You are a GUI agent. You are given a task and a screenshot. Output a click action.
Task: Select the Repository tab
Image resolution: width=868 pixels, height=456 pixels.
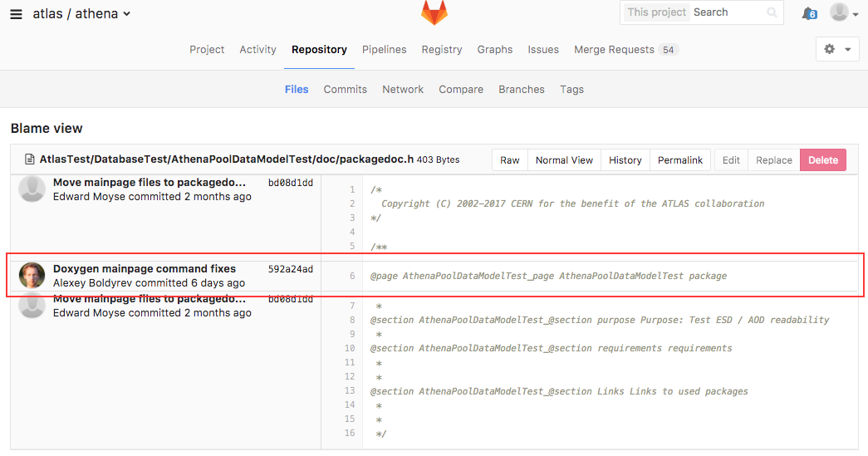tap(320, 49)
